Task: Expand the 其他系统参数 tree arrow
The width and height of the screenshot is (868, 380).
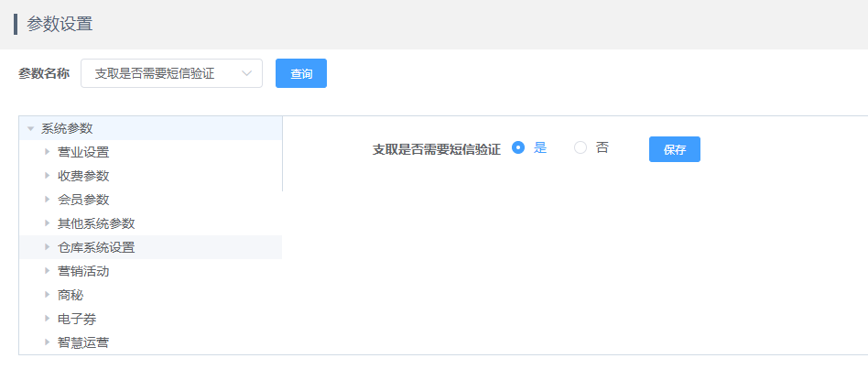Action: (47, 223)
